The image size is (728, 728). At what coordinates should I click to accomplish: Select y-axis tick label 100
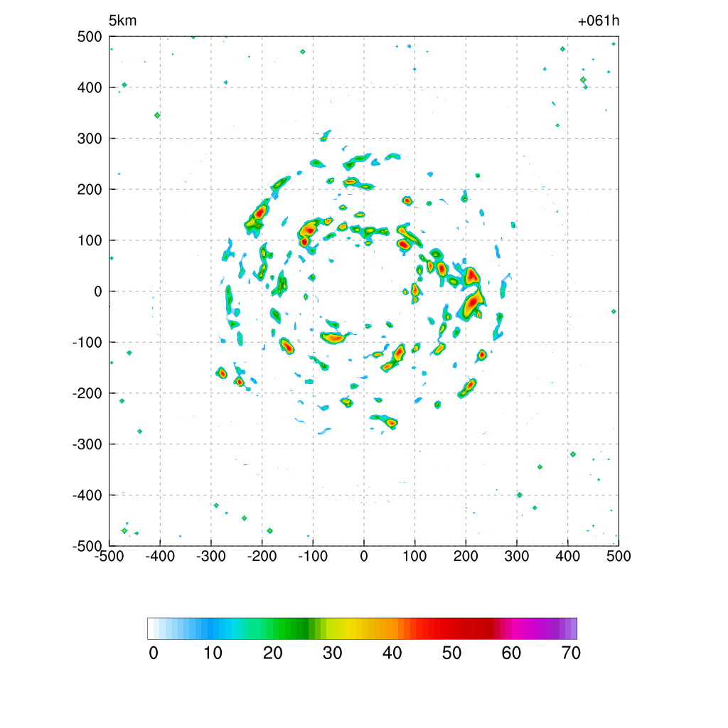[x=90, y=241]
